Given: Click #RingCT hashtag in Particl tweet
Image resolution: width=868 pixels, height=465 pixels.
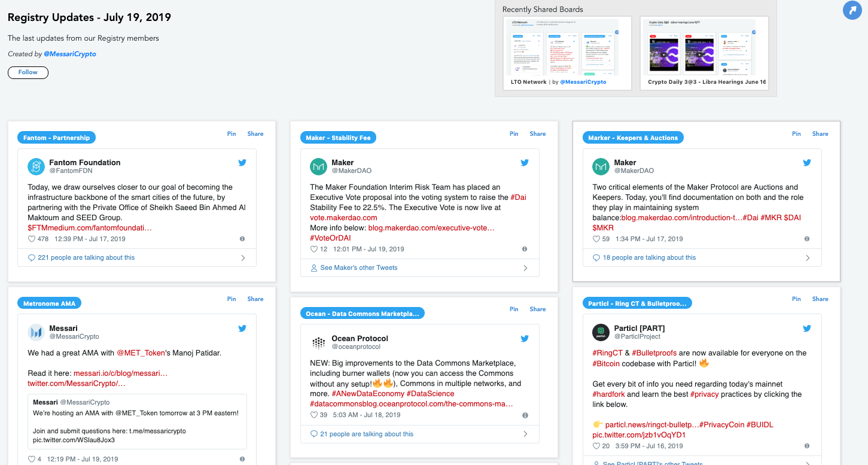Looking at the screenshot, I should click(608, 353).
